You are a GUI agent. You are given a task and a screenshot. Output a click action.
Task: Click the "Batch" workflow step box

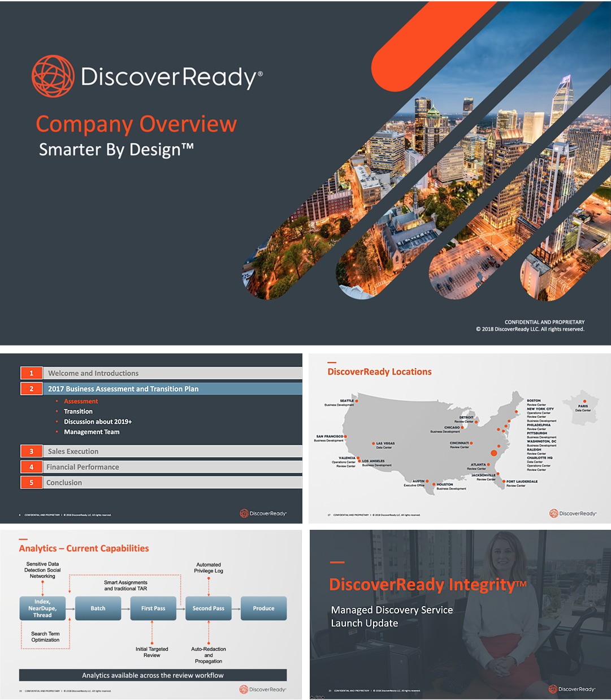pyautogui.click(x=98, y=608)
